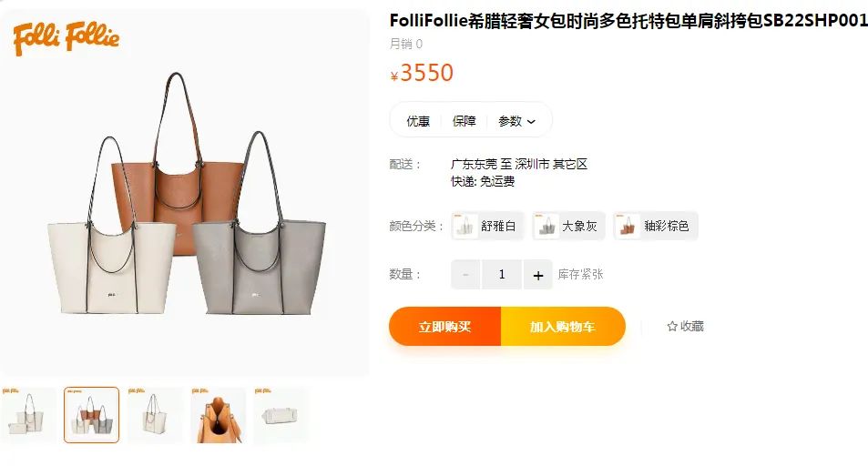The width and height of the screenshot is (868, 476).
Task: Pick the 釉彩棕色 color option
Action: pyautogui.click(x=656, y=226)
